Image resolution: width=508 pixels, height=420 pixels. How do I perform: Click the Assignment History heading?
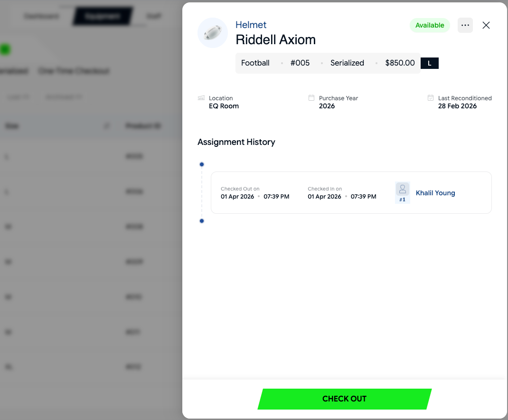tap(236, 142)
